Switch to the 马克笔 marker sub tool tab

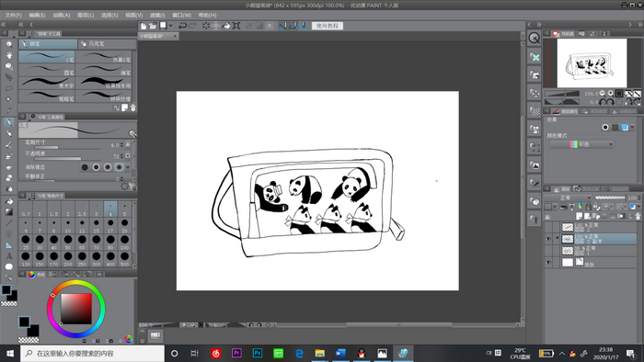(x=108, y=43)
